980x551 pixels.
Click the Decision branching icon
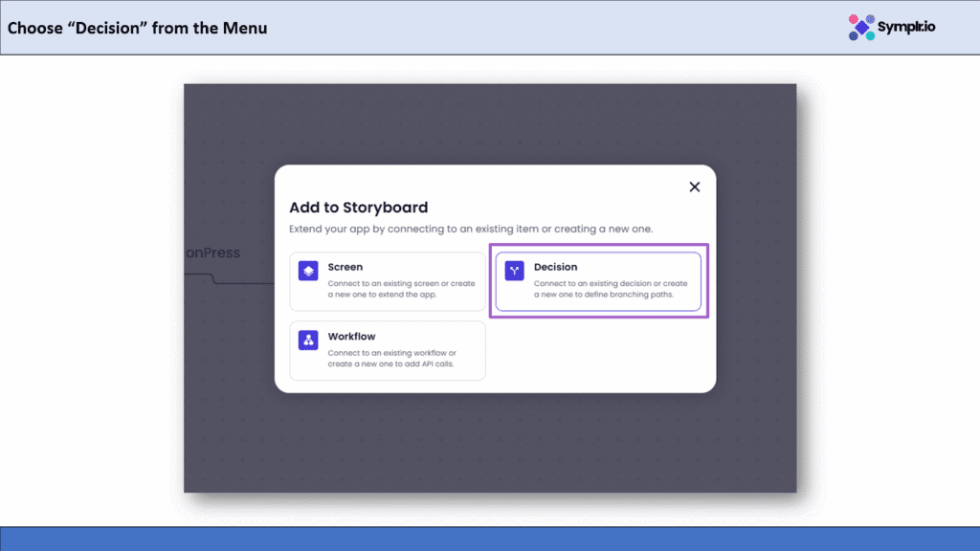tap(515, 272)
